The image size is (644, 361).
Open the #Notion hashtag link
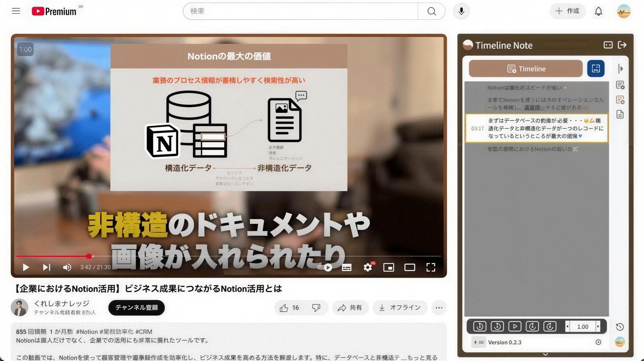tap(87, 332)
